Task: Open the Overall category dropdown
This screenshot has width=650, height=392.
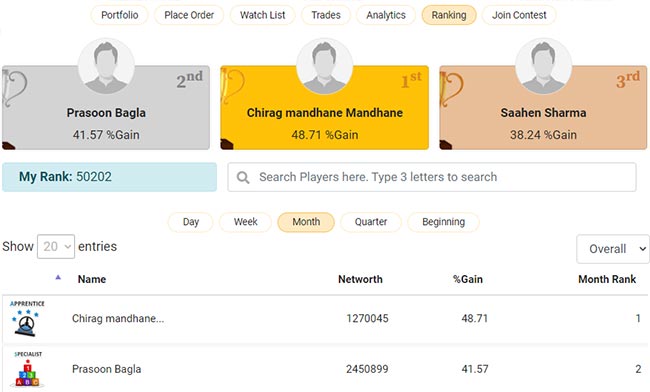Action: [x=613, y=249]
